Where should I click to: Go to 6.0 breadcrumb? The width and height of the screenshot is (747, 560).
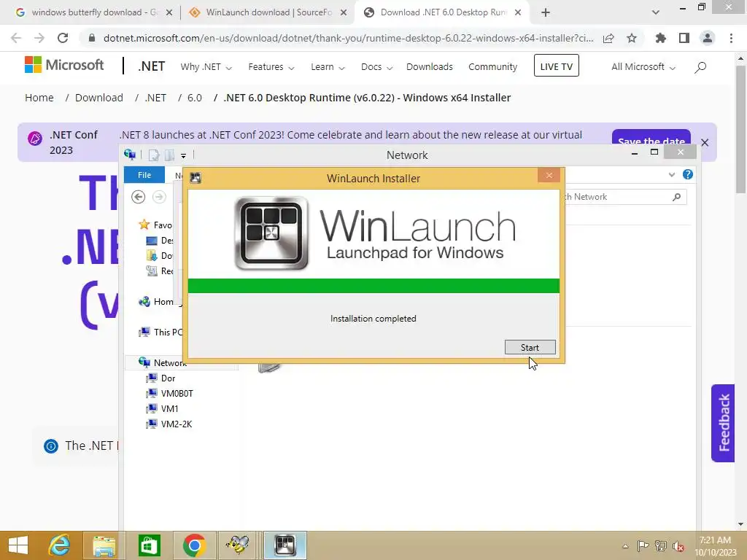coord(194,98)
